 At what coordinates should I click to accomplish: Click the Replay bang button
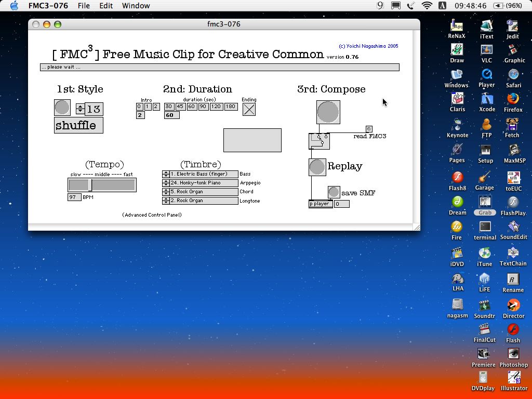pyautogui.click(x=317, y=167)
